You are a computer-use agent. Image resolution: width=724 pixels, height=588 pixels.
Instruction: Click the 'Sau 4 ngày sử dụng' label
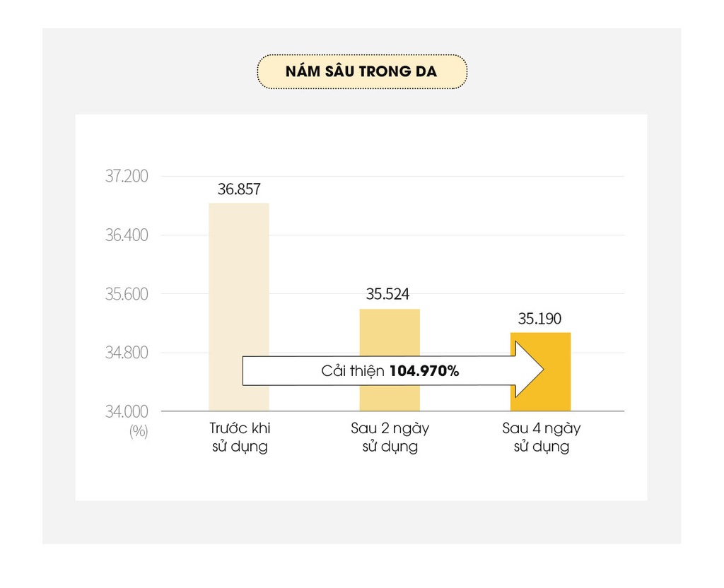coord(541,437)
